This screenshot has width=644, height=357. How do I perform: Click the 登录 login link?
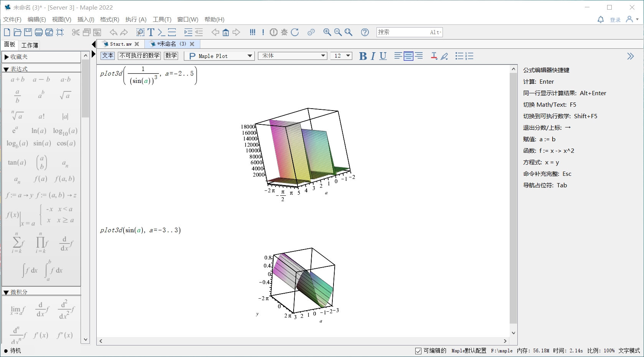pyautogui.click(x=615, y=20)
